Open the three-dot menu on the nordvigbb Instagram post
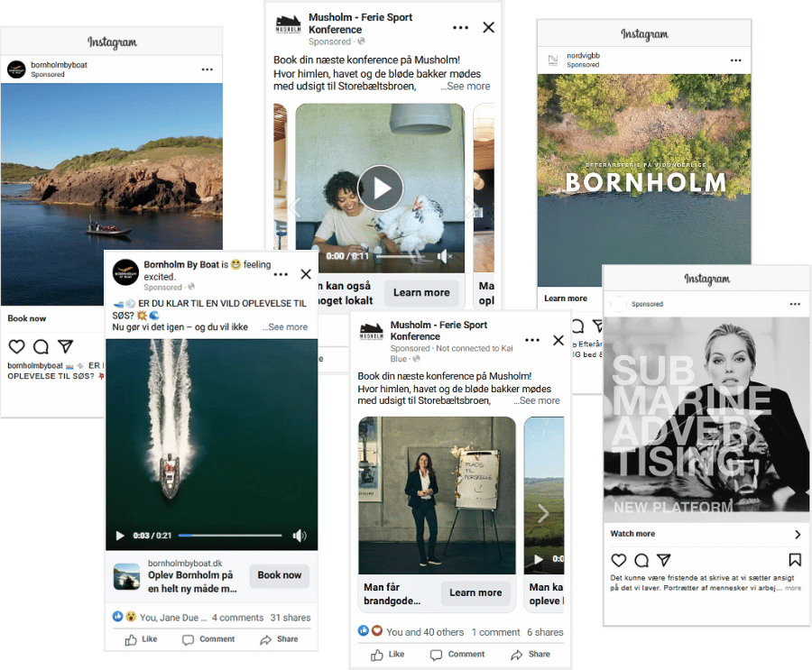Screen dimensions: 812x670 [x=736, y=61]
